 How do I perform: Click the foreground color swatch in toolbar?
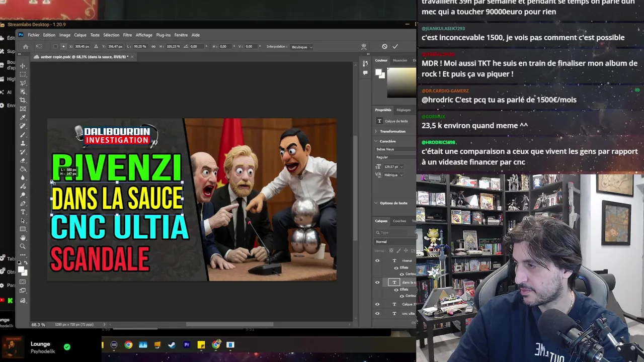click(x=21, y=270)
